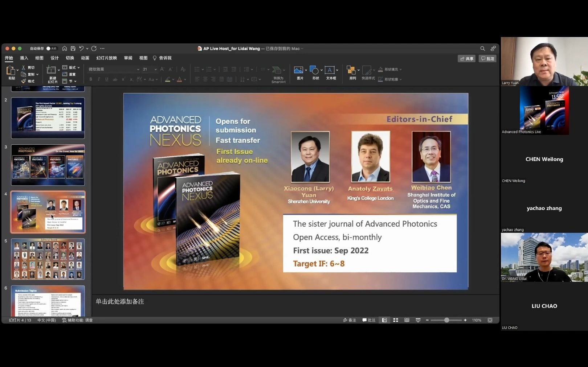The width and height of the screenshot is (588, 367).
Task: Start slideshow from status bar icon
Action: pos(418,320)
